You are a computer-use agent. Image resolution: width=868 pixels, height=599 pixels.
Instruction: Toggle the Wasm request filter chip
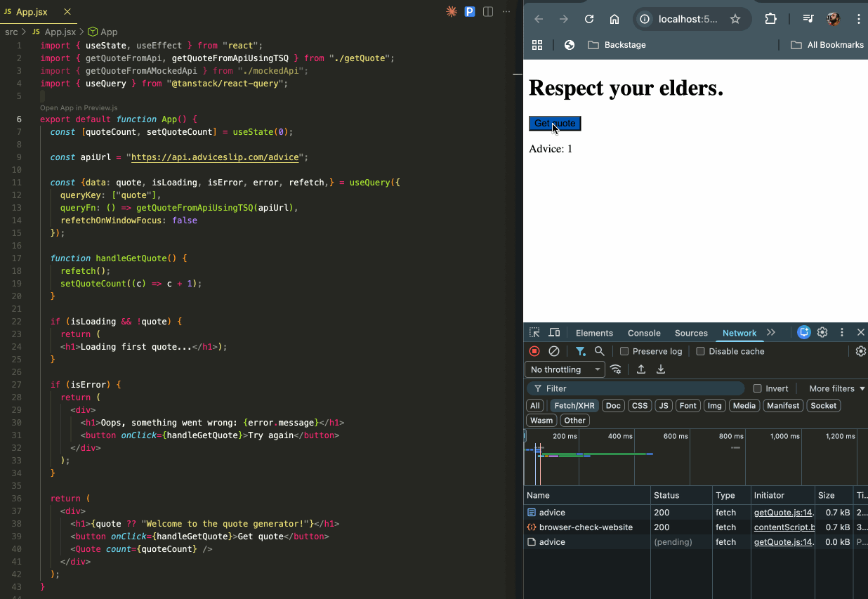(541, 421)
